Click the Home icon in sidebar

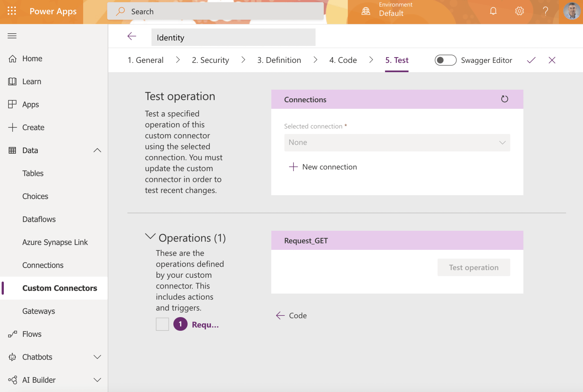12,59
